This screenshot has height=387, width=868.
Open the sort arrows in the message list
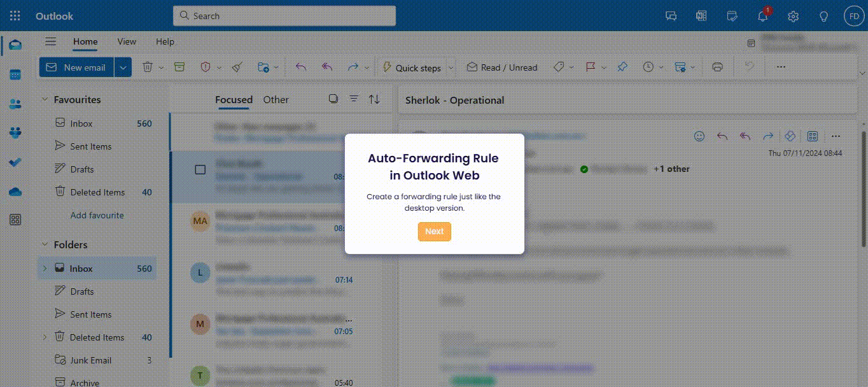pyautogui.click(x=374, y=99)
